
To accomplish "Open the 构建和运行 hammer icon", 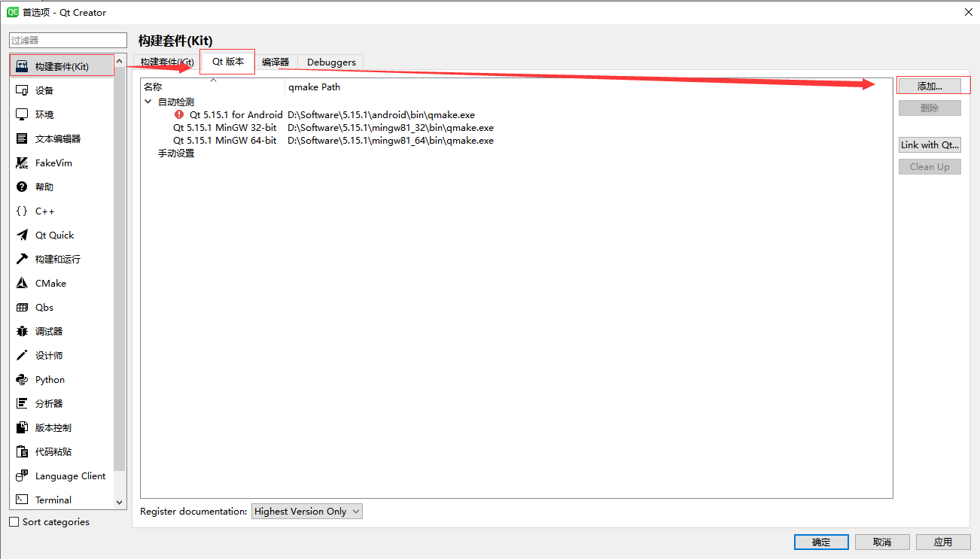I will point(22,259).
